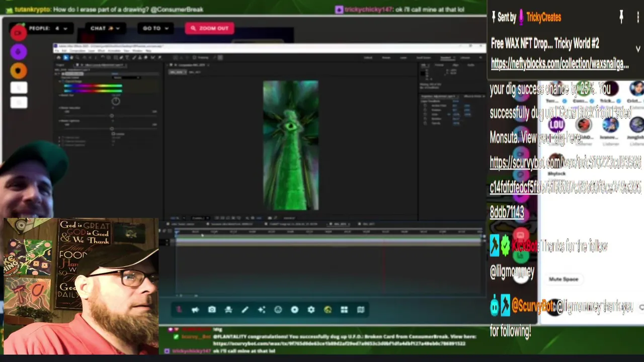
Task: Open the Go To dropdown
Action: click(x=155, y=28)
